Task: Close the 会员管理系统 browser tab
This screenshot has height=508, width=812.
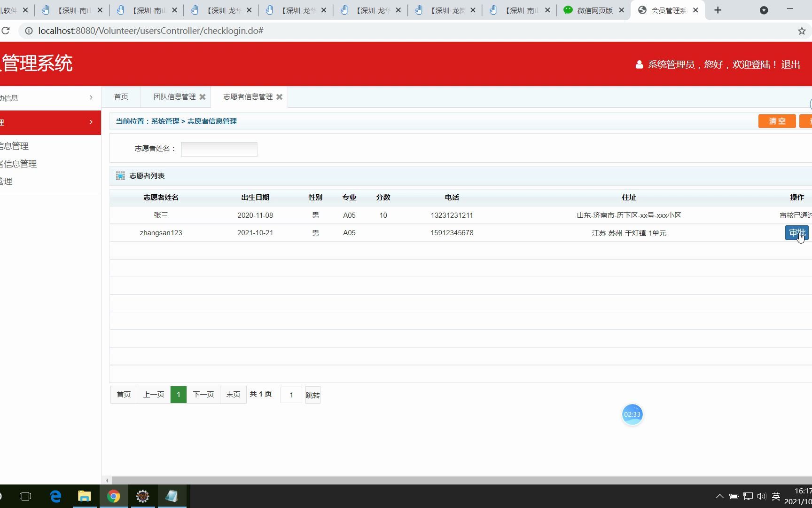Action: 695,10
